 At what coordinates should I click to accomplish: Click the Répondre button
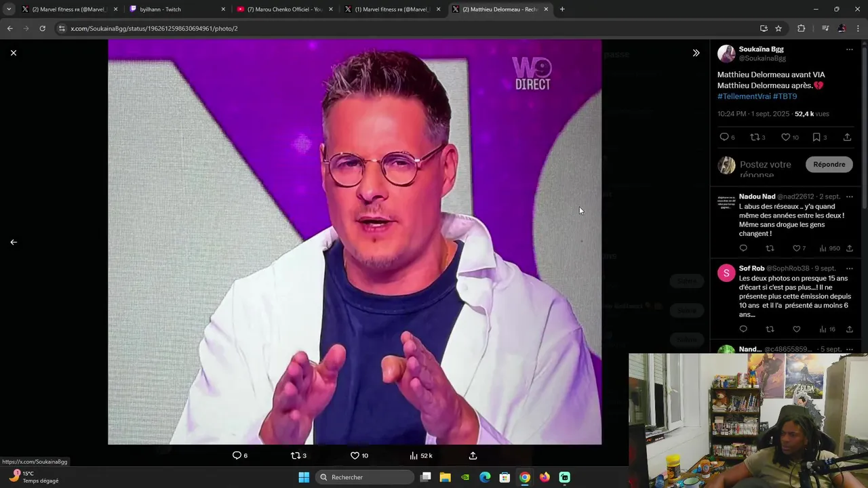[829, 164]
